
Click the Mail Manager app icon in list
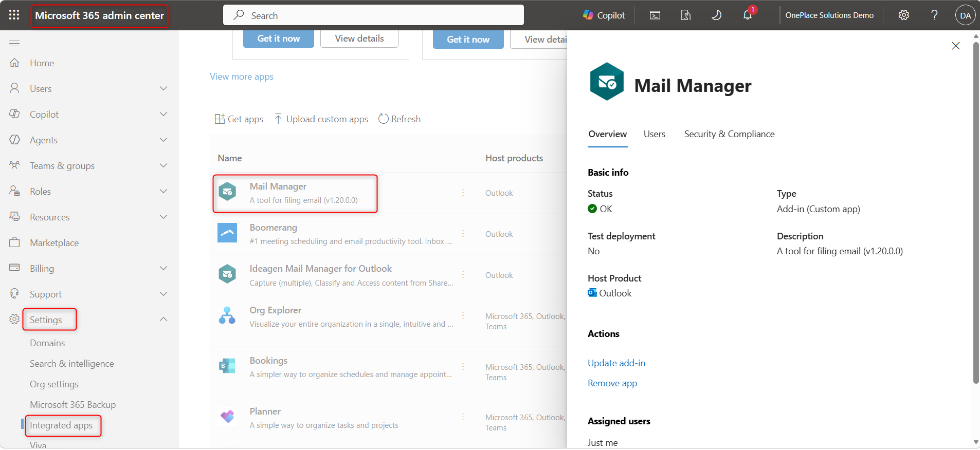coord(227,192)
